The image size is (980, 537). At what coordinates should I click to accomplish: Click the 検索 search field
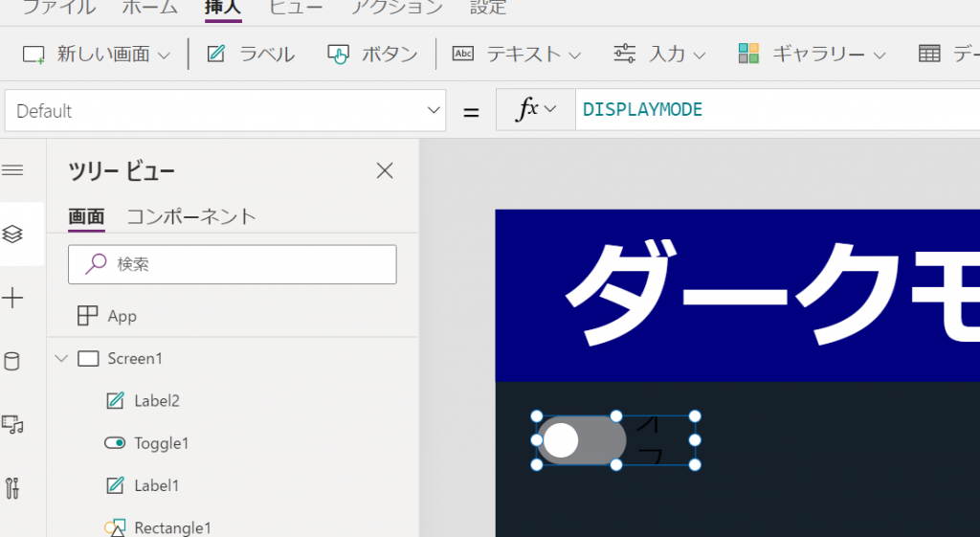click(x=232, y=264)
